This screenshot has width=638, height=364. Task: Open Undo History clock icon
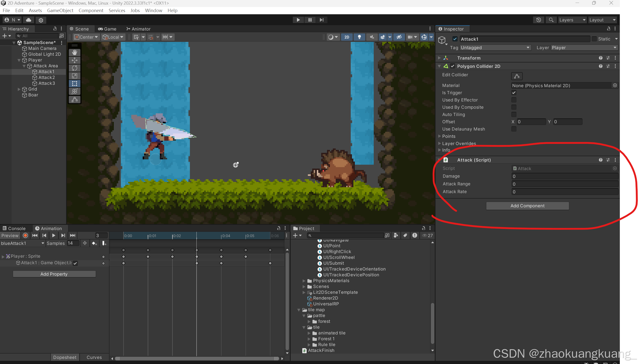[538, 20]
